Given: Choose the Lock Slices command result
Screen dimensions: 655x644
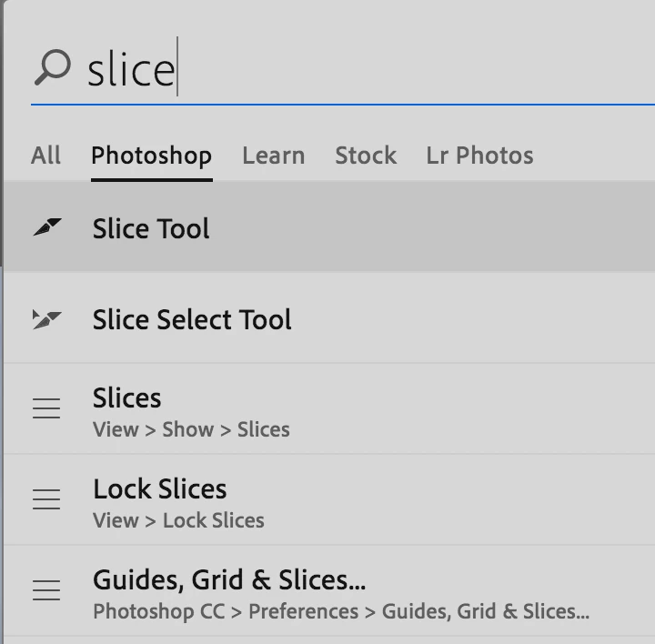Looking at the screenshot, I should (160, 489).
